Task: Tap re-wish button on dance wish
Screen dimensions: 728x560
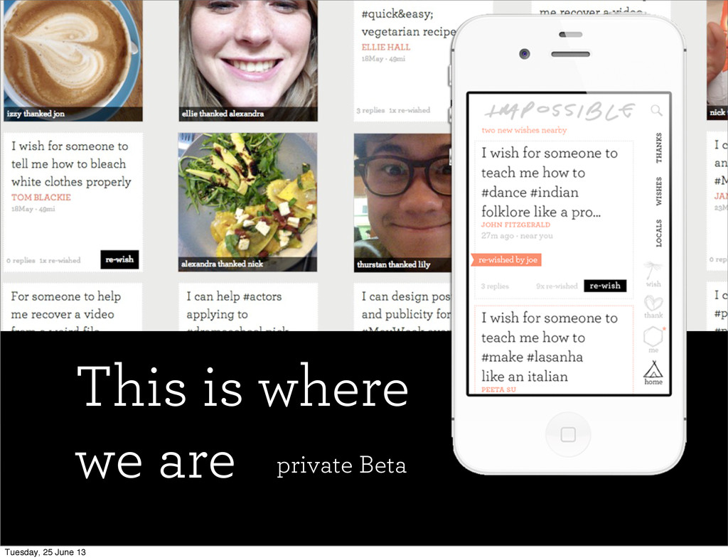Action: click(x=605, y=286)
